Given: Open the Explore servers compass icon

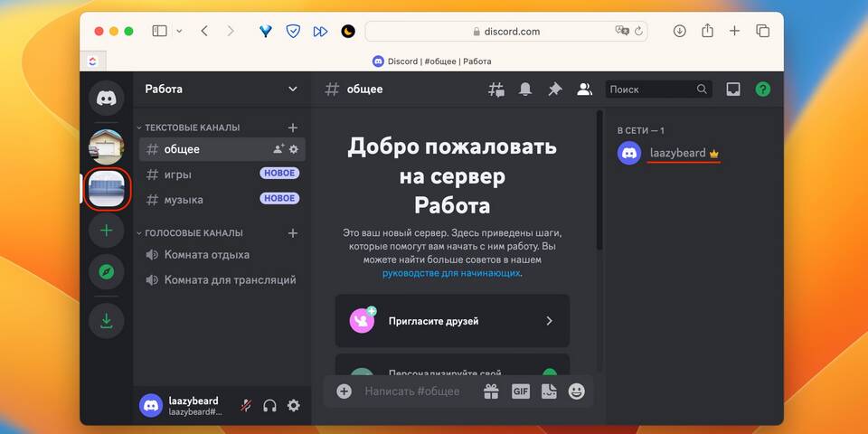Looking at the screenshot, I should (x=107, y=272).
